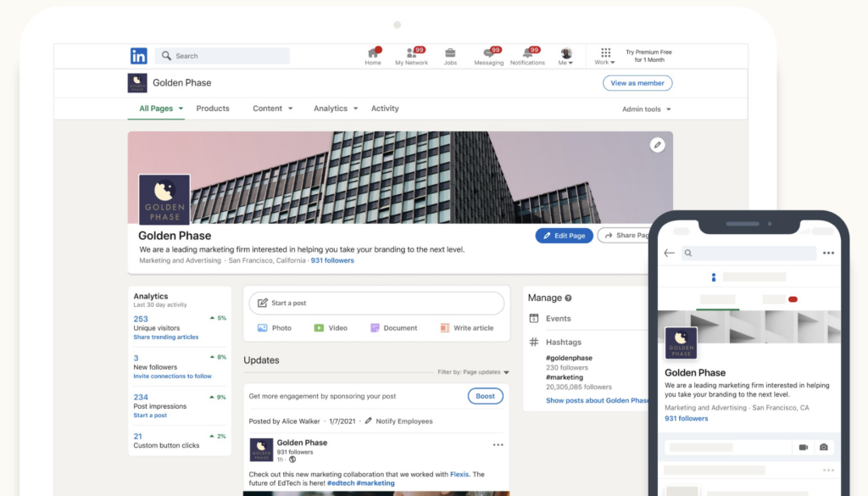Focus the LinkedIn Search field
The image size is (868, 496).
223,55
